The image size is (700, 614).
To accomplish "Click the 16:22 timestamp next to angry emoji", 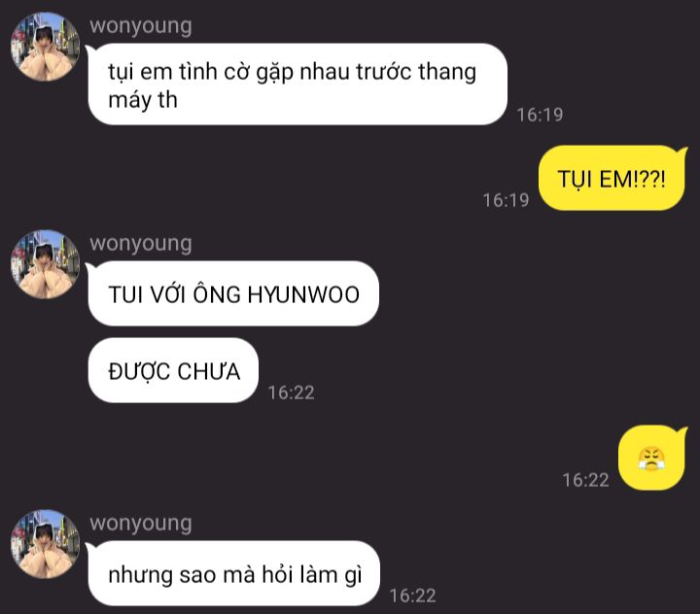I will [585, 480].
